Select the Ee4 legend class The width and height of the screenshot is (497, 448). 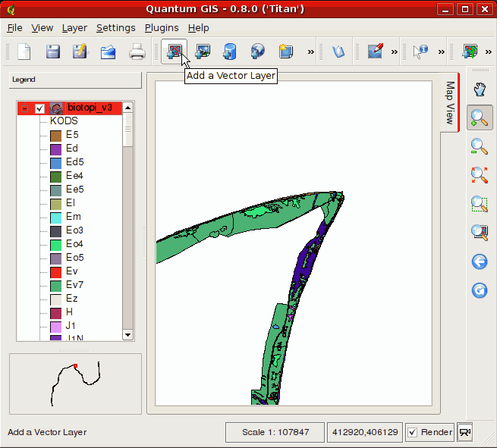[74, 176]
